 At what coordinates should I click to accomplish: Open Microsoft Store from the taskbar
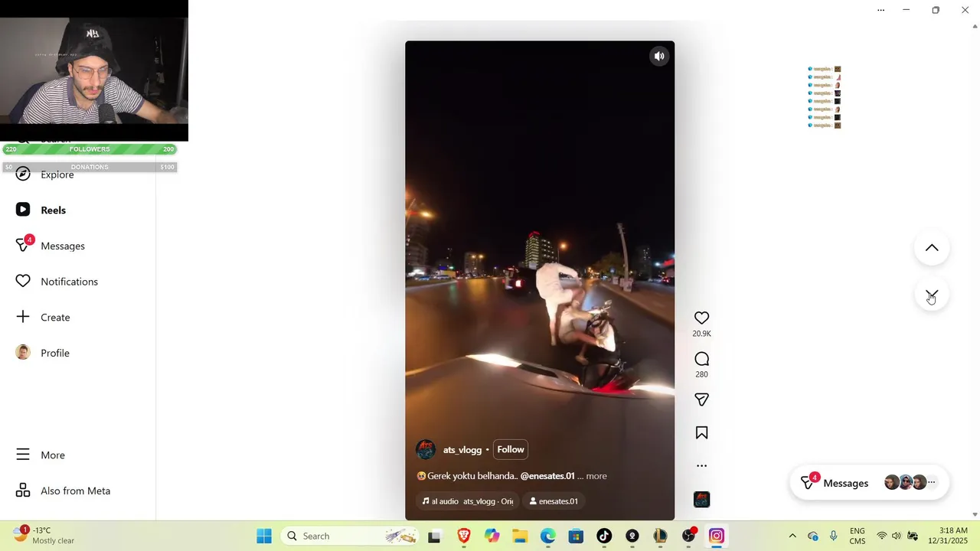[x=576, y=536]
